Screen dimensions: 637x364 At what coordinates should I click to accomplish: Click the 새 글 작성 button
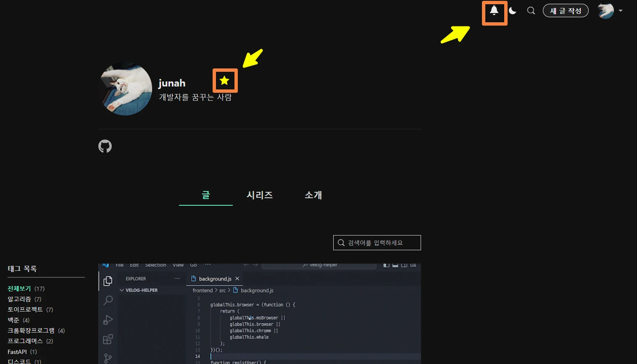coord(566,11)
